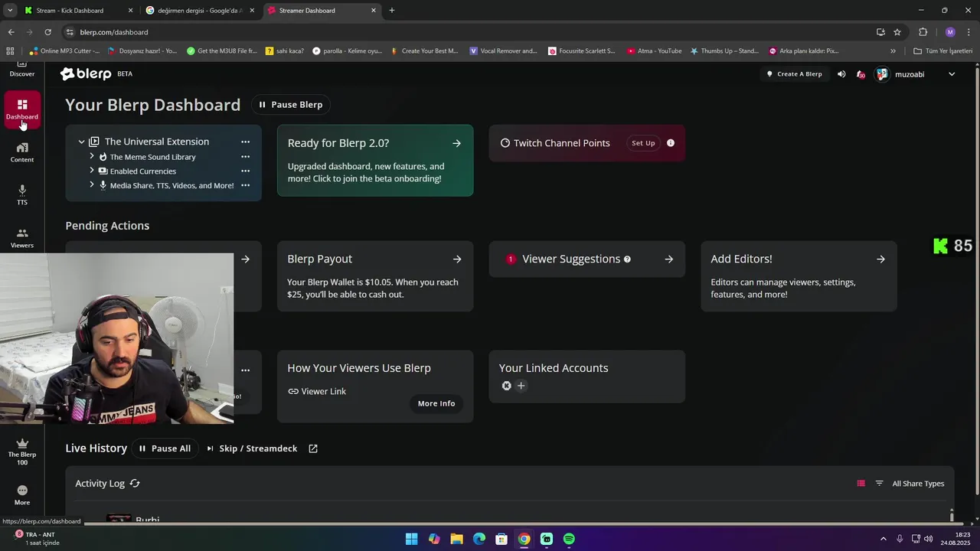Viewport: 980px width, 551px height.
Task: Open options menu for Media Share row
Action: coord(245,185)
